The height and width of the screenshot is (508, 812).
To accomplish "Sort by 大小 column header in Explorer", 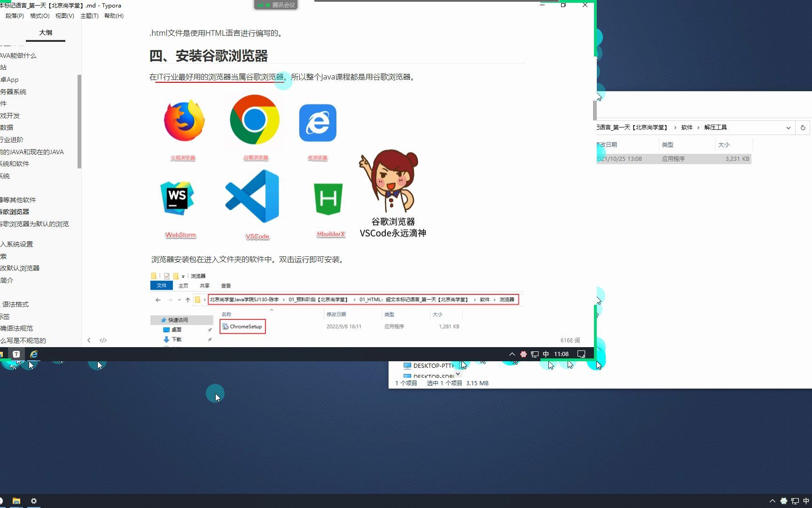I will [724, 145].
